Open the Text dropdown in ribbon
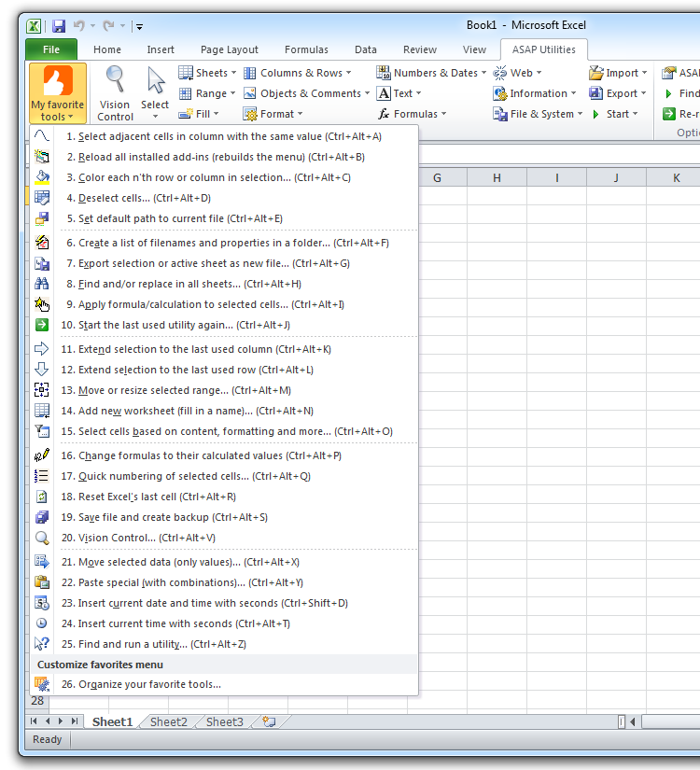This screenshot has width=700, height=770. [399, 93]
